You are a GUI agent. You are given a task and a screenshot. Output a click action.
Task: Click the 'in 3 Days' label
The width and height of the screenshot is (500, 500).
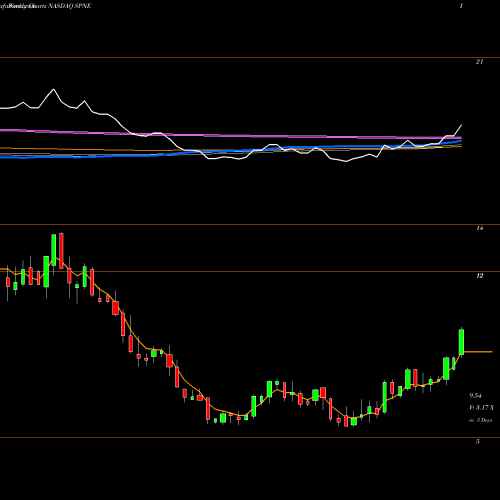[480, 420]
